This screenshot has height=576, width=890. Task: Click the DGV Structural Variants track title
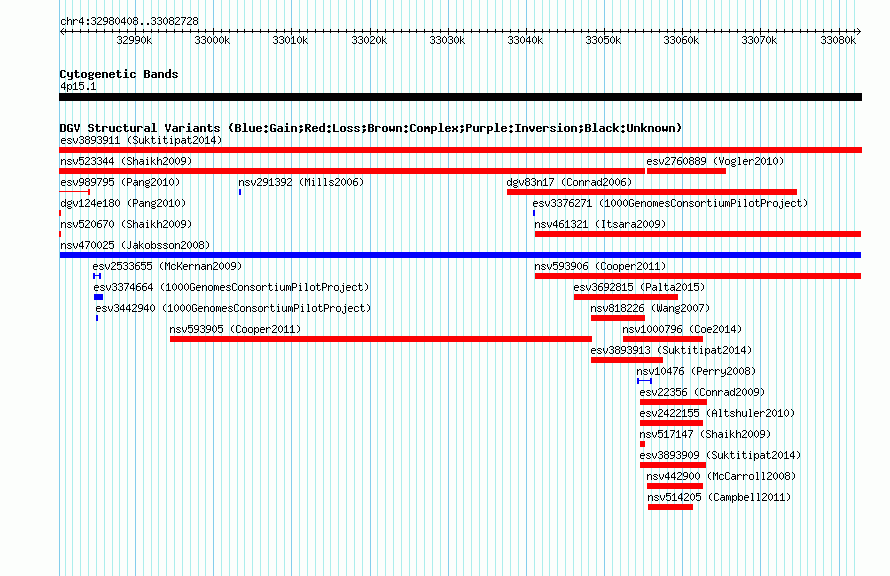pos(371,128)
